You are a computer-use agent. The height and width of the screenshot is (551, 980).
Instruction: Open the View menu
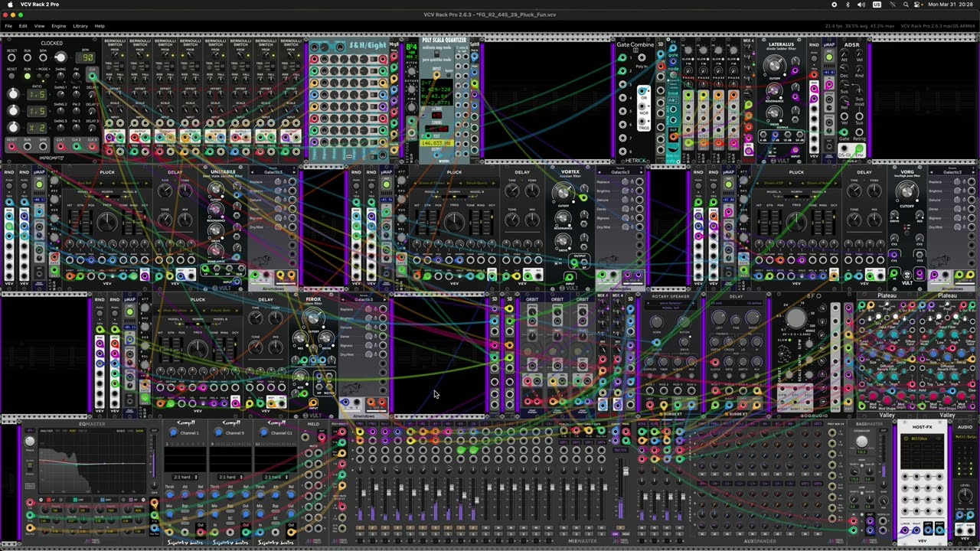39,26
